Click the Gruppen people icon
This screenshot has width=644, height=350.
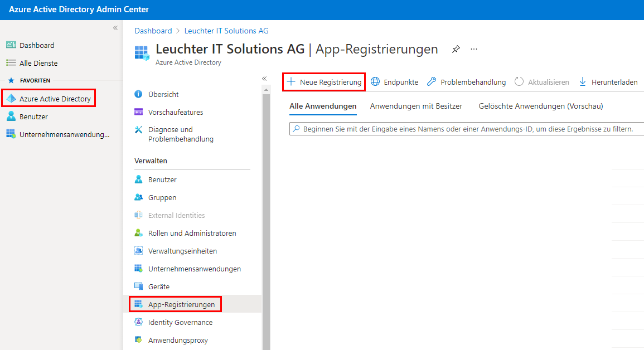click(138, 197)
